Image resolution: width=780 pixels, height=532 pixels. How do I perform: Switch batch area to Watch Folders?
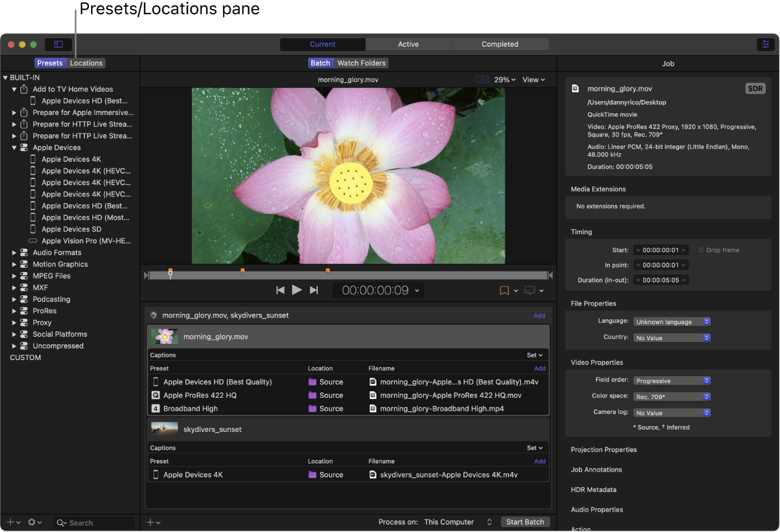(361, 62)
